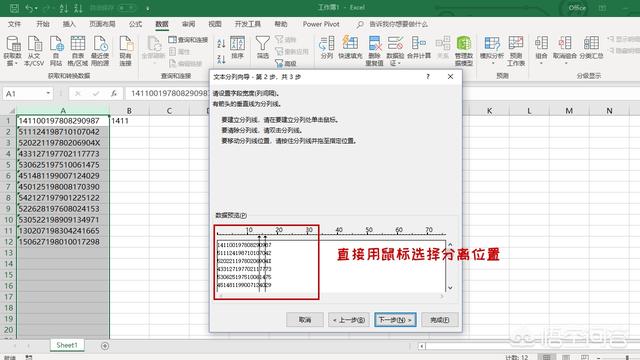640x360 pixels.
Task: Click the 管理数据模型 (Manage Data Model) icon
Action: click(464, 51)
